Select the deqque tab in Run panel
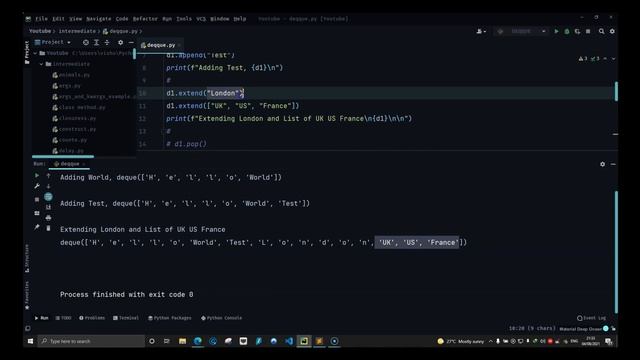Screen dimensions: 640x360 pyautogui.click(x=69, y=164)
